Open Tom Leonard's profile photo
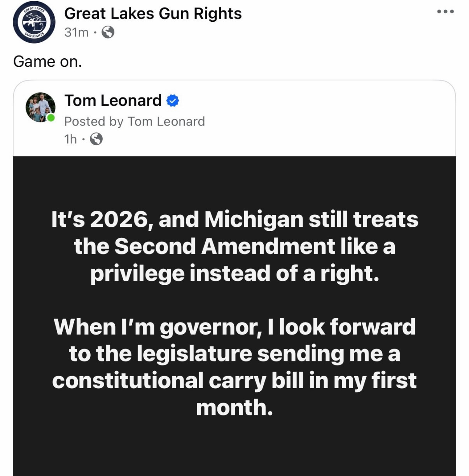469x476 pixels. (x=40, y=107)
